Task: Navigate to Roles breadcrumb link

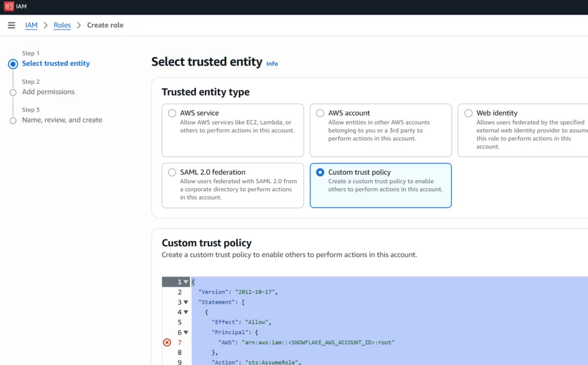Action: pos(62,25)
